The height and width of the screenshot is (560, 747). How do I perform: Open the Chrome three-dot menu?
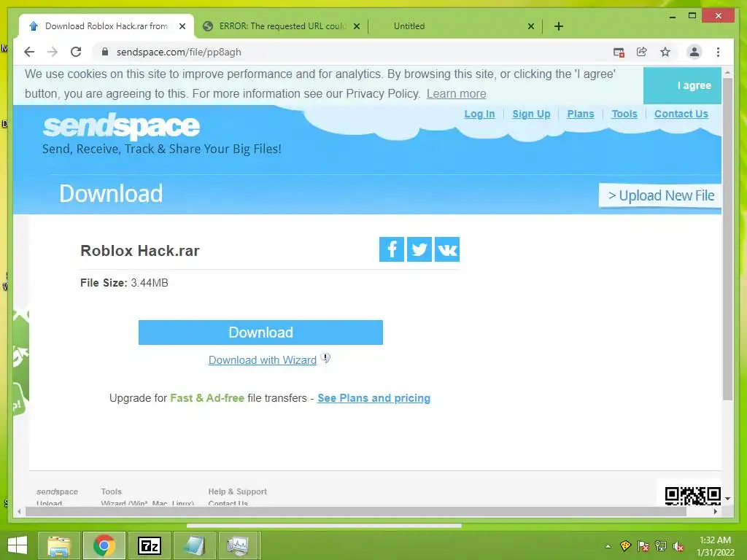(718, 52)
